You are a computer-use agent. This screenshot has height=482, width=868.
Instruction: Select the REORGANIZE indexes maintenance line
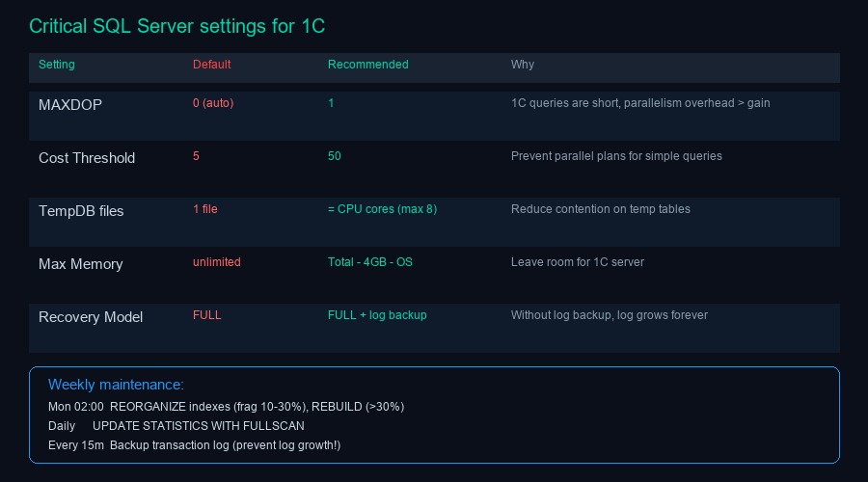click(226, 407)
